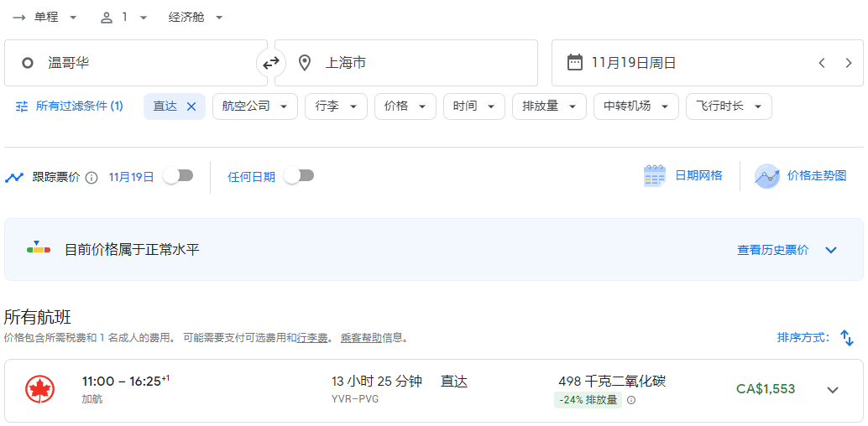
Task: Click the 价格走势图 chart icon
Action: (766, 176)
